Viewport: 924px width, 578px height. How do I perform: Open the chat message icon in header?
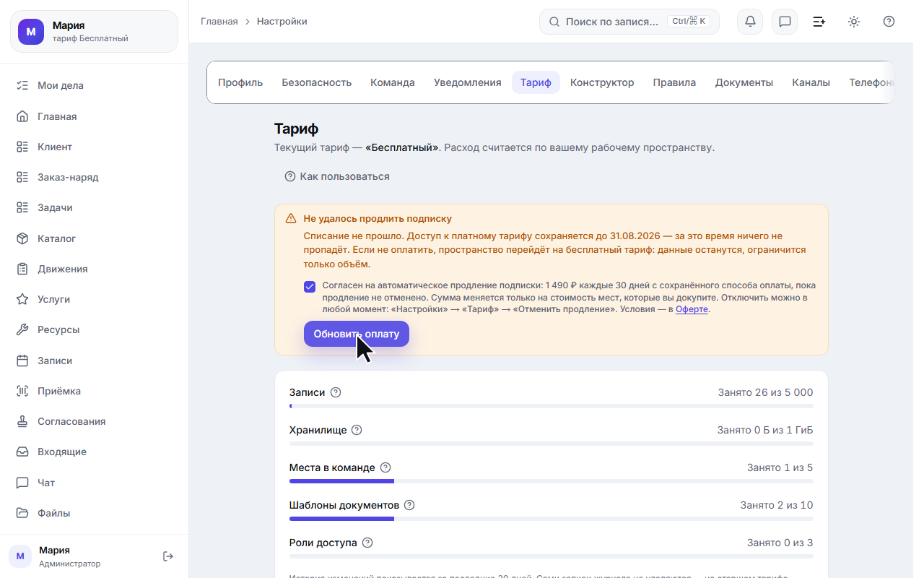(x=785, y=22)
